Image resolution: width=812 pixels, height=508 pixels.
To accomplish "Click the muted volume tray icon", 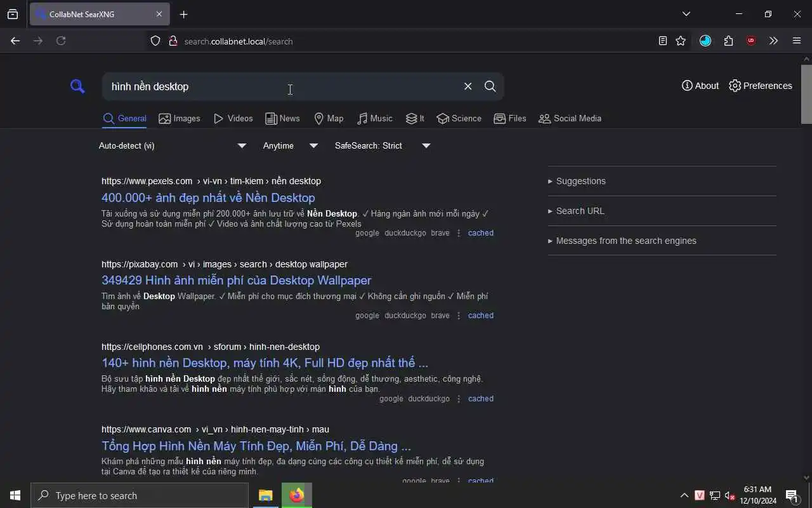I will click(x=730, y=495).
